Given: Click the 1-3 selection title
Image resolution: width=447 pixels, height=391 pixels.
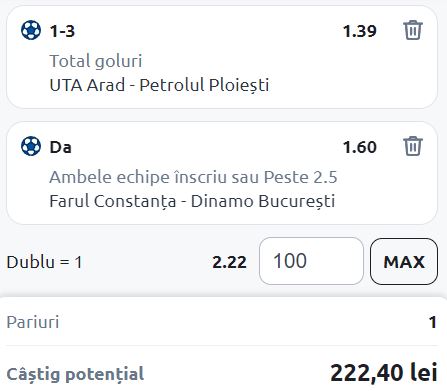Looking at the screenshot, I should [62, 31].
